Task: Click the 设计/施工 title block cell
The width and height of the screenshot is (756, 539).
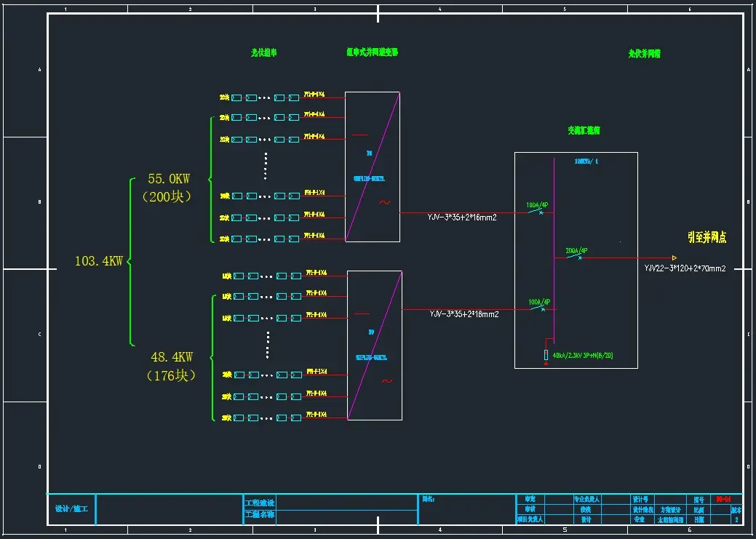Action: coord(71,508)
